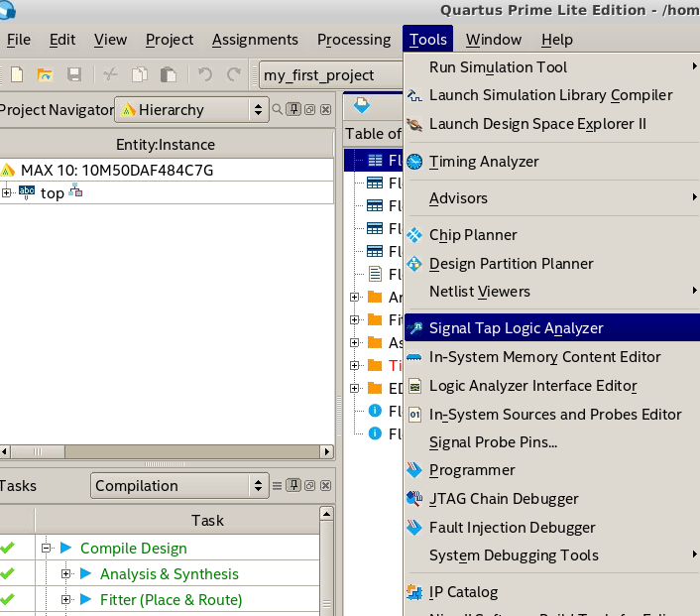Close the Tasks panel

(x=326, y=486)
